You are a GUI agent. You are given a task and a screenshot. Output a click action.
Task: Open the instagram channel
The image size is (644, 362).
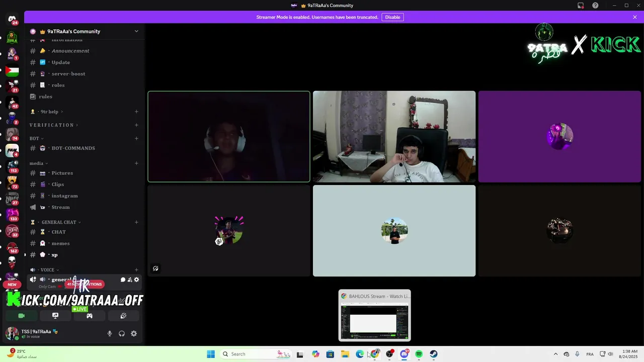[x=84, y=196]
